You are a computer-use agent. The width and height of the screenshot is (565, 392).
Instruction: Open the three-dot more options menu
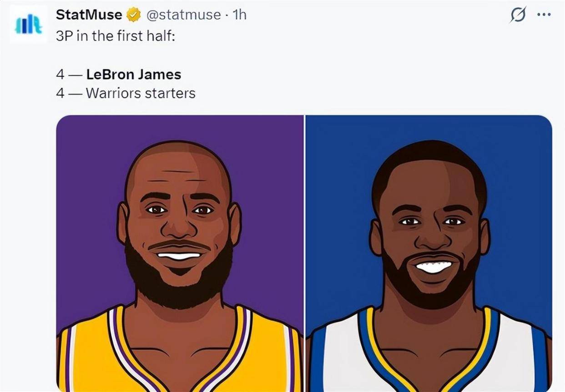coord(544,15)
